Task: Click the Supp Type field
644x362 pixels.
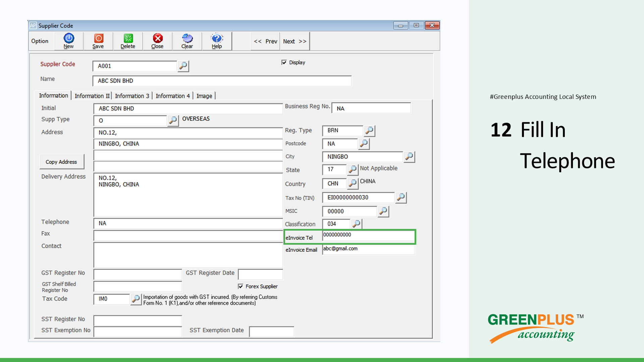Action: coord(130,121)
